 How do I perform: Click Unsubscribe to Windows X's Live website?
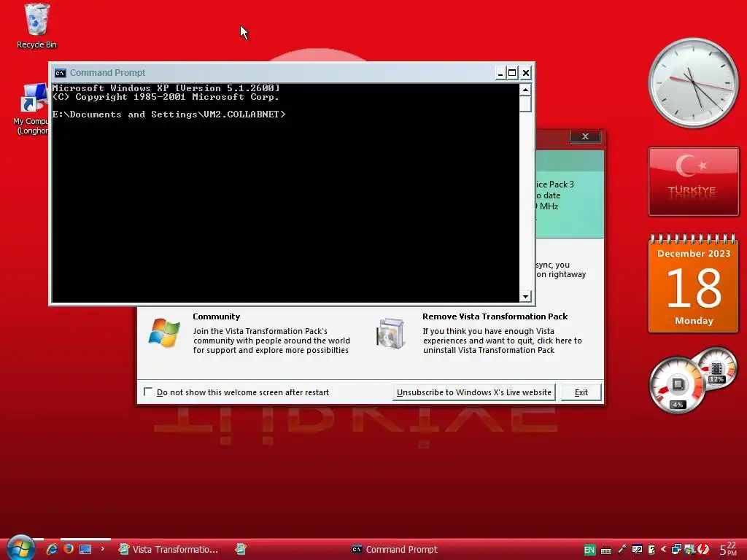click(474, 392)
